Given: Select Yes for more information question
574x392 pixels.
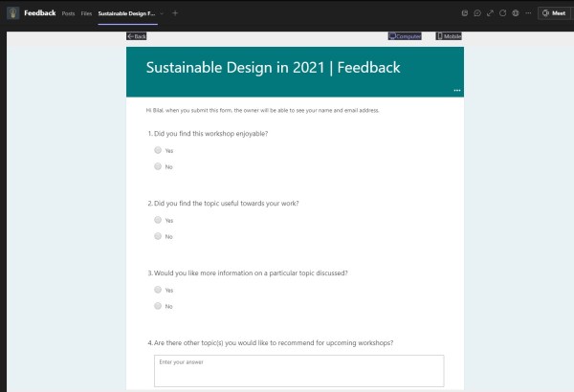Looking at the screenshot, I should (158, 290).
